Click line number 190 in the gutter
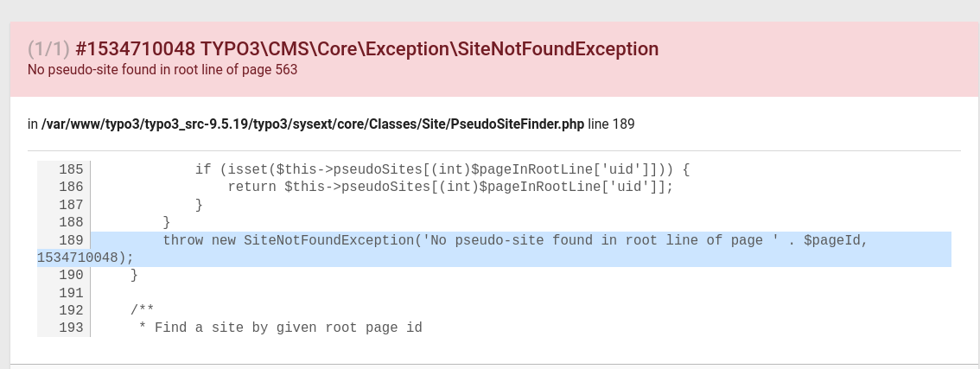980x369 pixels. tap(71, 275)
